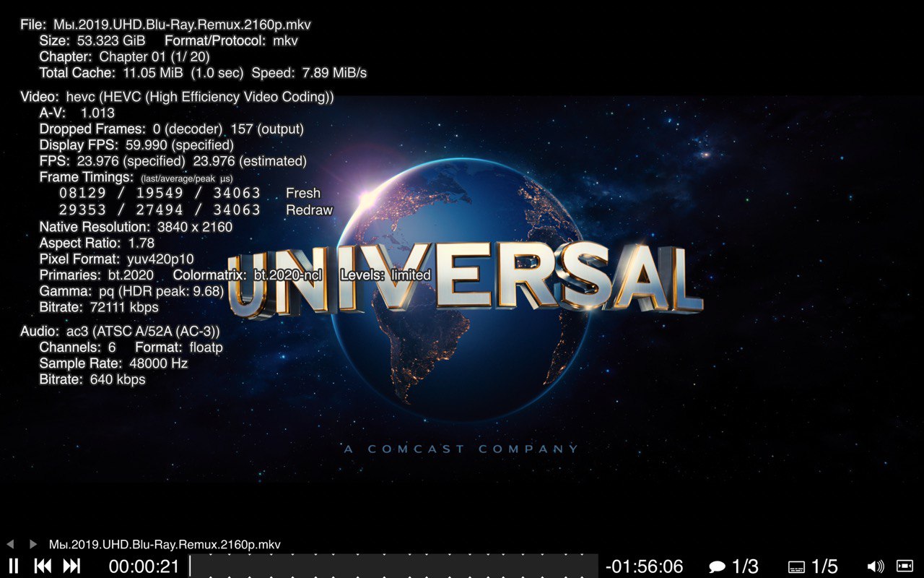
Task: Click the "Format/Protocol: mkv" stat
Action: (231, 40)
